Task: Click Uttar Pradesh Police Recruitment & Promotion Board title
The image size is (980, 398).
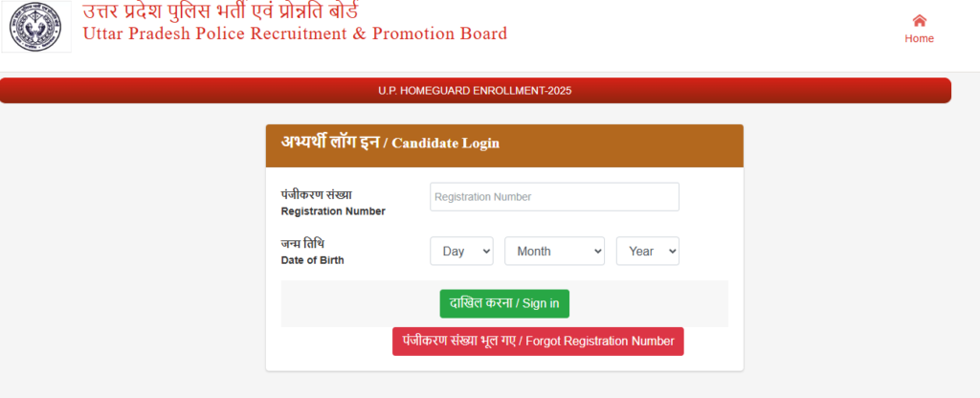Action: tap(295, 34)
